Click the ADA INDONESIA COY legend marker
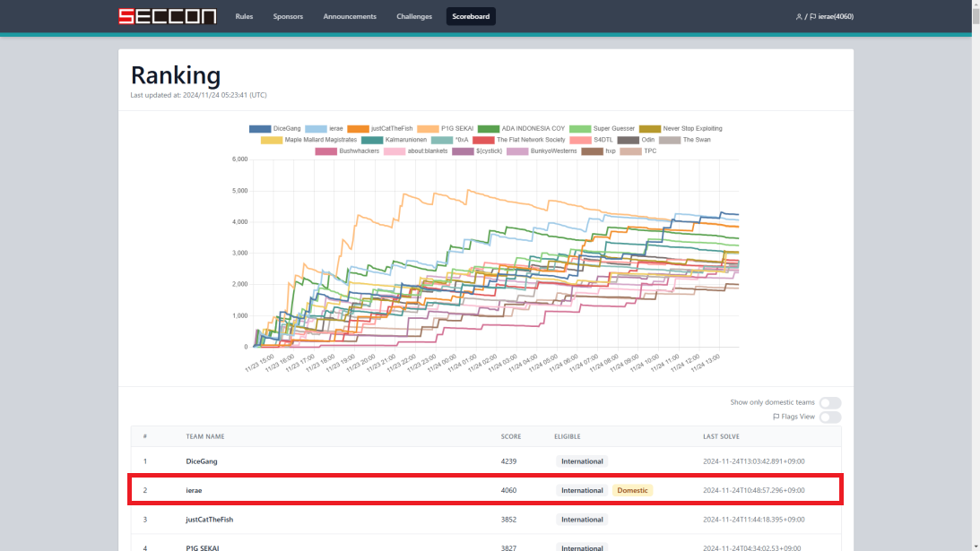Screen dimensions: 980x551 click(488, 128)
